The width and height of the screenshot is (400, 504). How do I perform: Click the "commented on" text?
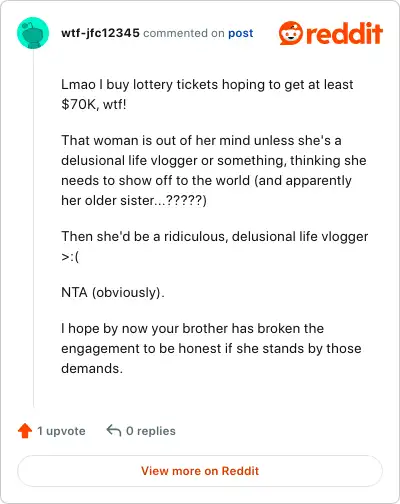(184, 33)
